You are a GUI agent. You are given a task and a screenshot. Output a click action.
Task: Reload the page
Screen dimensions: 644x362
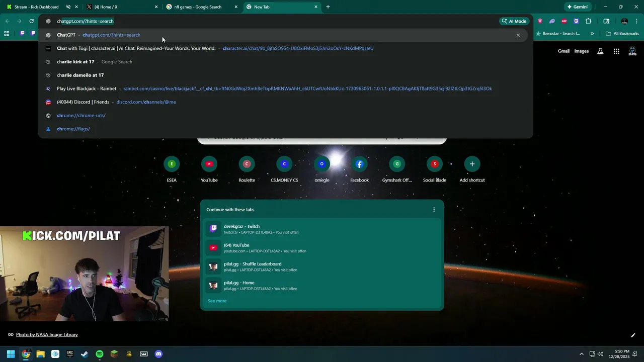click(31, 21)
